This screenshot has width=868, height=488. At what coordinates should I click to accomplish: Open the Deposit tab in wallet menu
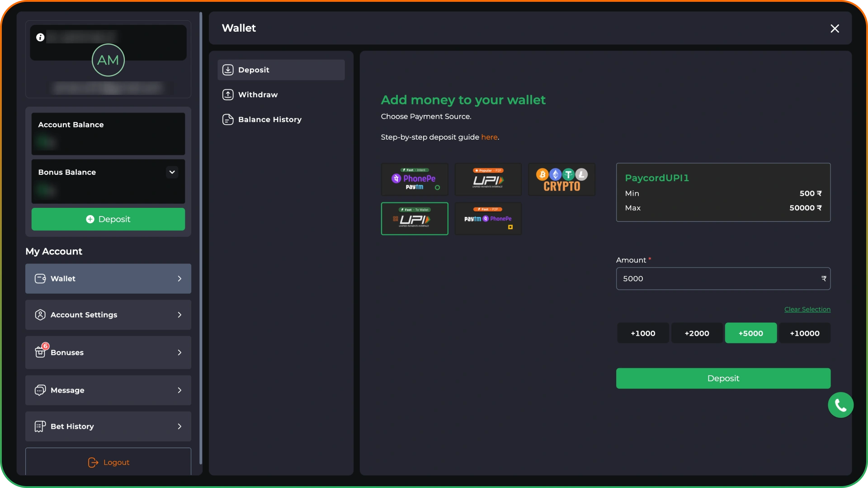click(281, 70)
